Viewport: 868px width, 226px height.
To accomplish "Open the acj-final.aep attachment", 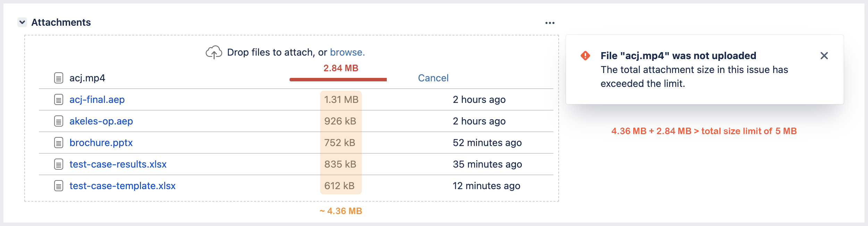I will (x=98, y=99).
